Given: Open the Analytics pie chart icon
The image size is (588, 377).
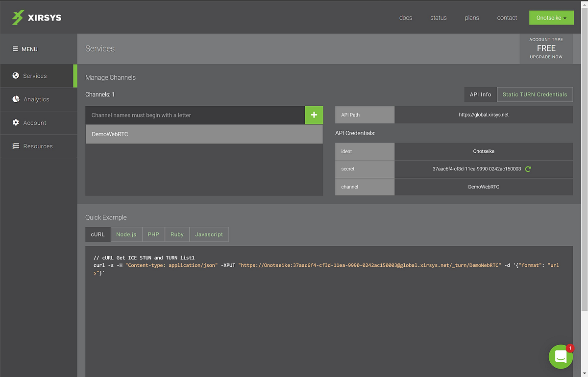Looking at the screenshot, I should coord(17,99).
